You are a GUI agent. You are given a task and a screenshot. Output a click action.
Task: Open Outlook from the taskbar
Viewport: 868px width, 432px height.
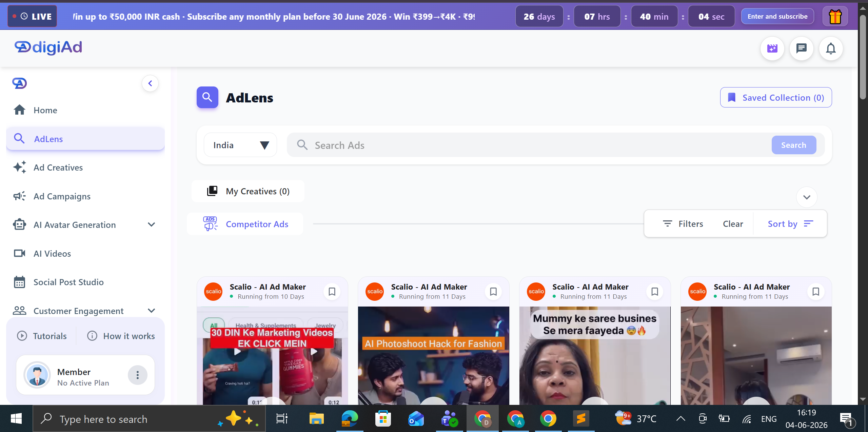(416, 419)
